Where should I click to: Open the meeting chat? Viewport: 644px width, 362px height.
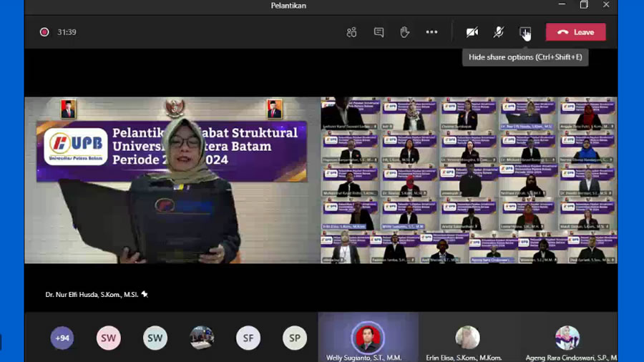pyautogui.click(x=379, y=32)
